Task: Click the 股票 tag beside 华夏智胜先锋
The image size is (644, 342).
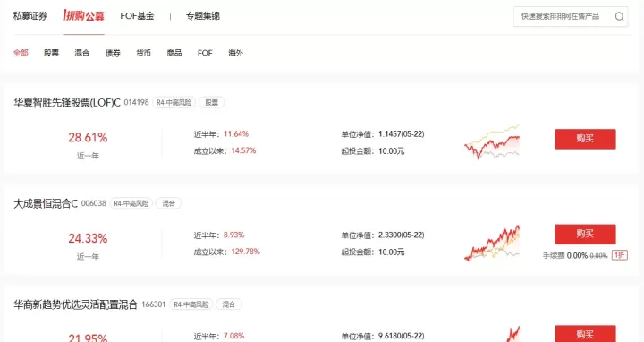Action: click(211, 102)
